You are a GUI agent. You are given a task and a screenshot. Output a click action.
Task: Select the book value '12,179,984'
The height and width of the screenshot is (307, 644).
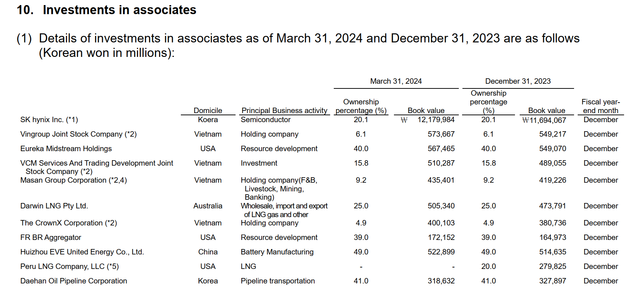(436, 120)
